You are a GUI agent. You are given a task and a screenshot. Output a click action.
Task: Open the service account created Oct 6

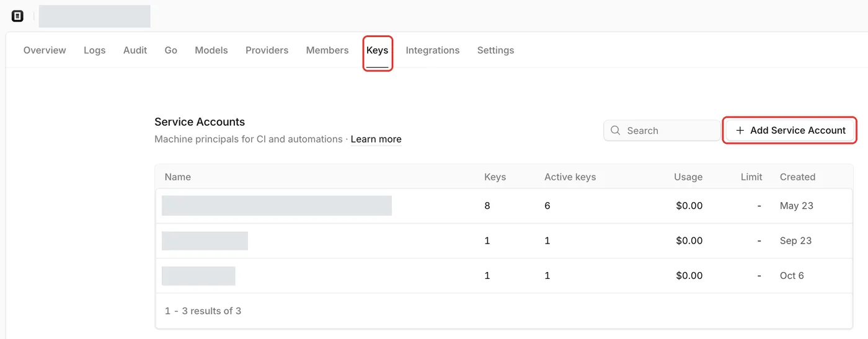coord(504,276)
